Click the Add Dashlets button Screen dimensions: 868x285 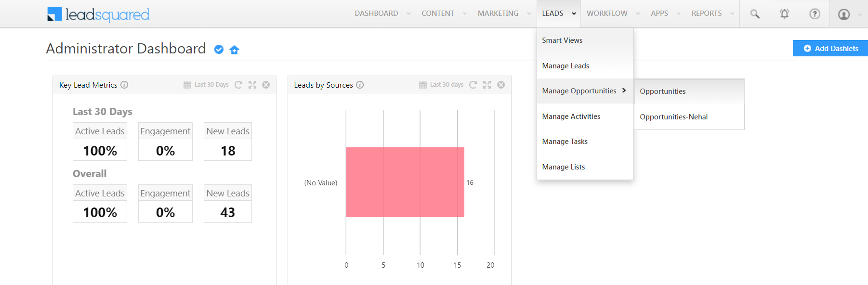tap(830, 48)
